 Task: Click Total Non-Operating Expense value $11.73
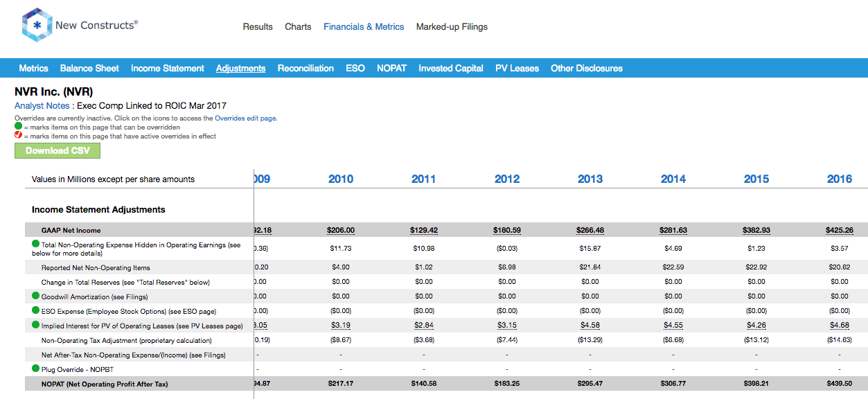click(341, 248)
